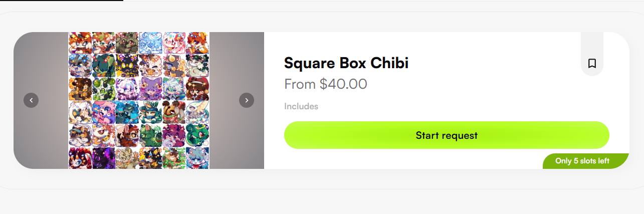Click the green coiled dragon chibi tile
This screenshot has width=644, height=214.
point(197,134)
